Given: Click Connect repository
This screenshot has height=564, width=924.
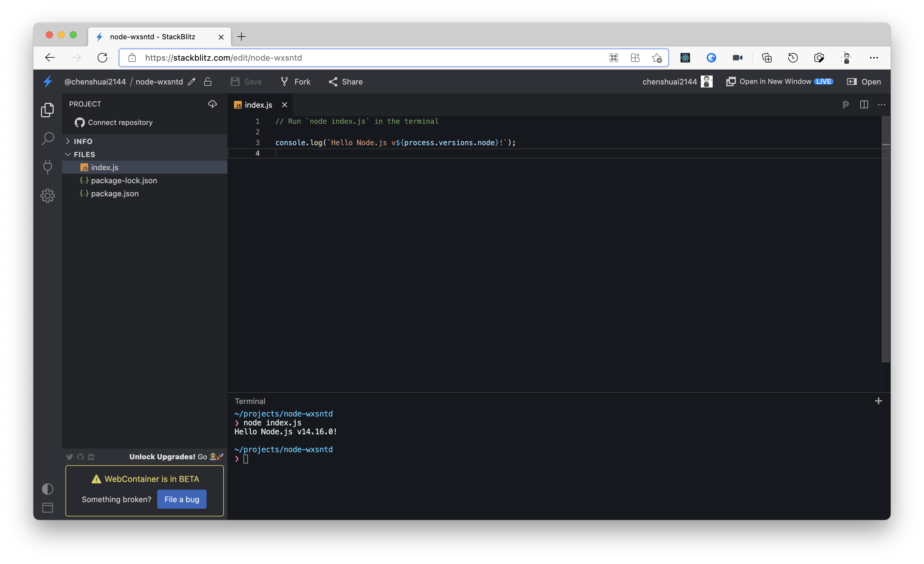Looking at the screenshot, I should click(114, 123).
